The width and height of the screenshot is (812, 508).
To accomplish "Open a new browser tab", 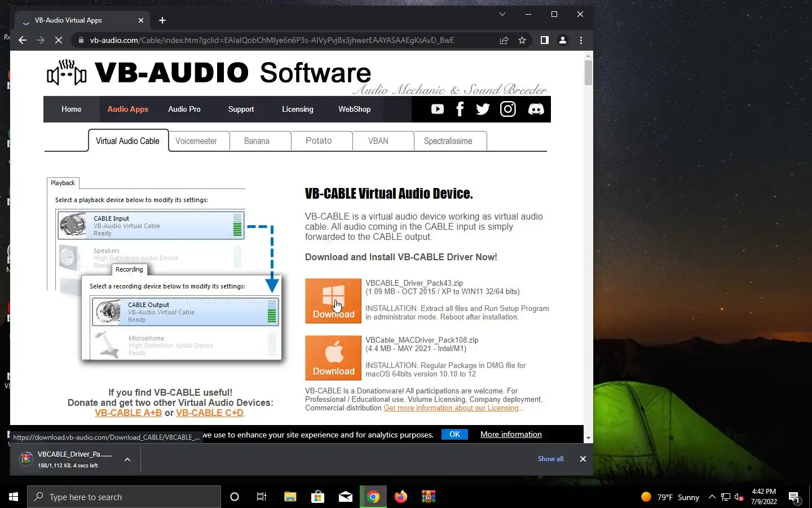I will 162,20.
